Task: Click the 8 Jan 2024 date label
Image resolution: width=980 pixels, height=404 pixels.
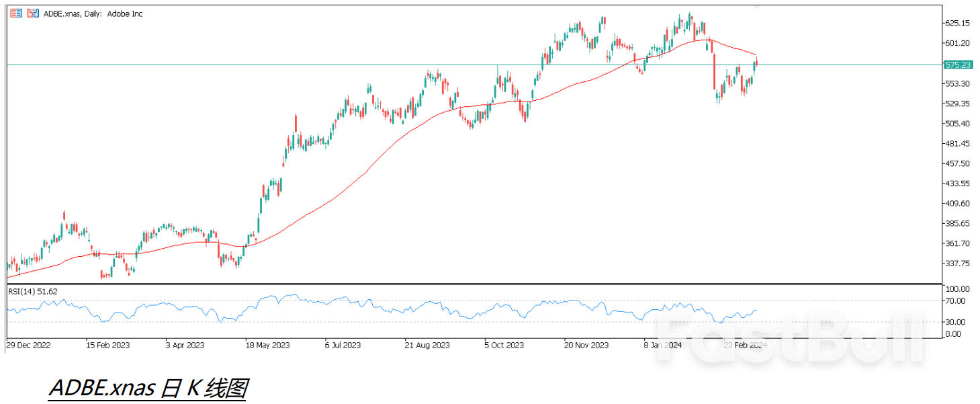Action: [662, 345]
